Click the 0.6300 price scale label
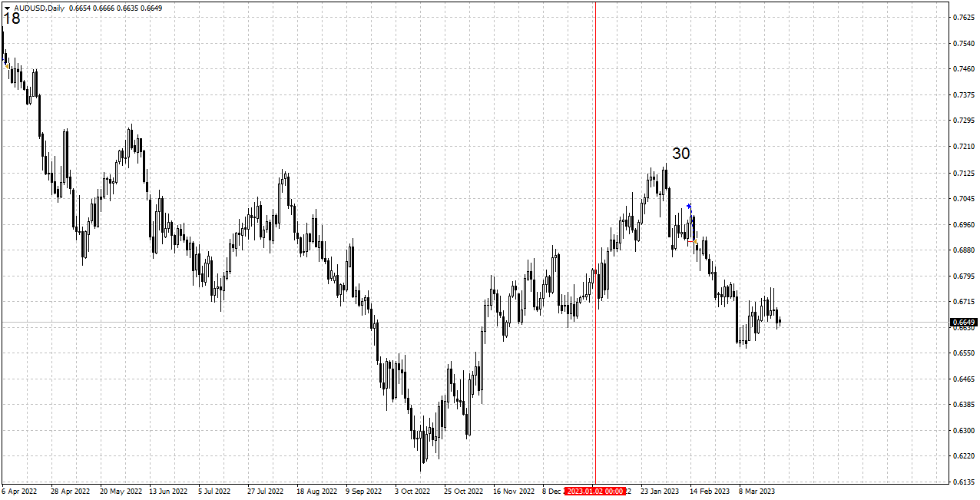Image resolution: width=980 pixels, height=500 pixels. (963, 431)
